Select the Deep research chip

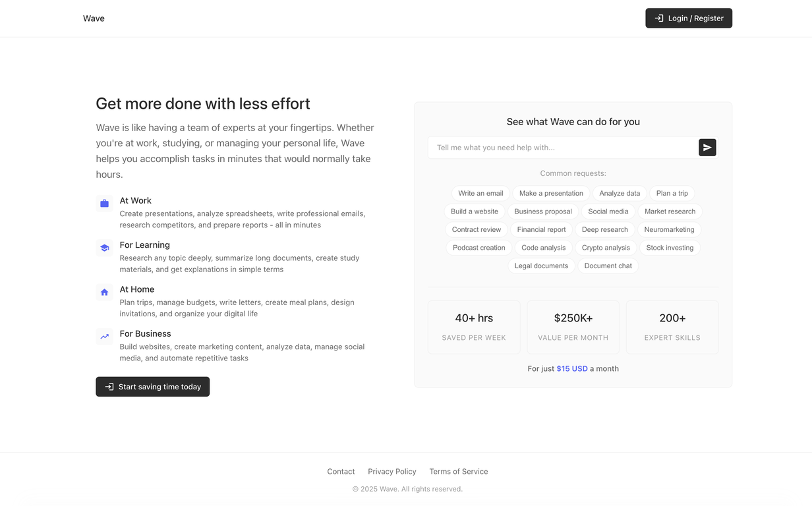(x=604, y=229)
